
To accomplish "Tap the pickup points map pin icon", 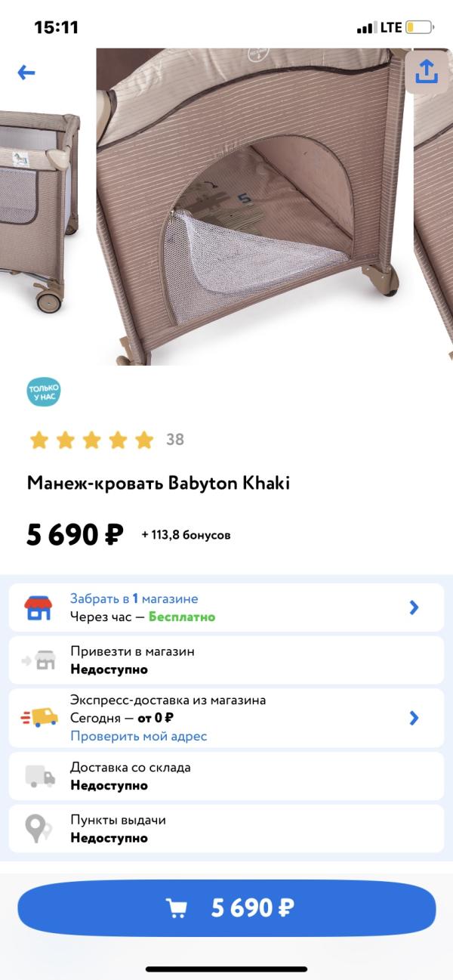I will click(38, 828).
